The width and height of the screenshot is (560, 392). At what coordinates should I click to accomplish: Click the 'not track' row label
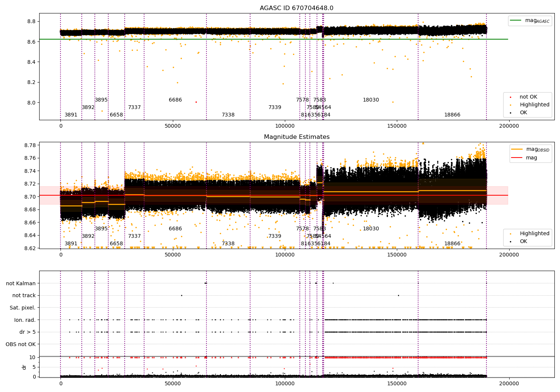point(24,295)
